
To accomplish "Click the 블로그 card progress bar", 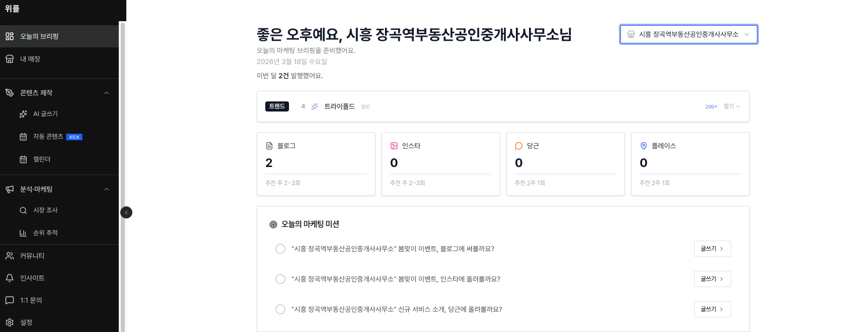I will [316, 174].
